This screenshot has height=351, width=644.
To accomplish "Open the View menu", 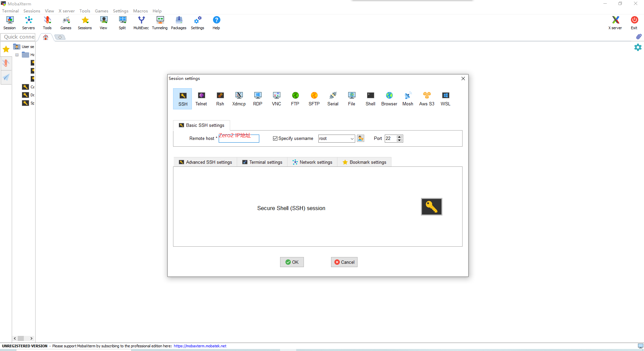I will point(50,11).
